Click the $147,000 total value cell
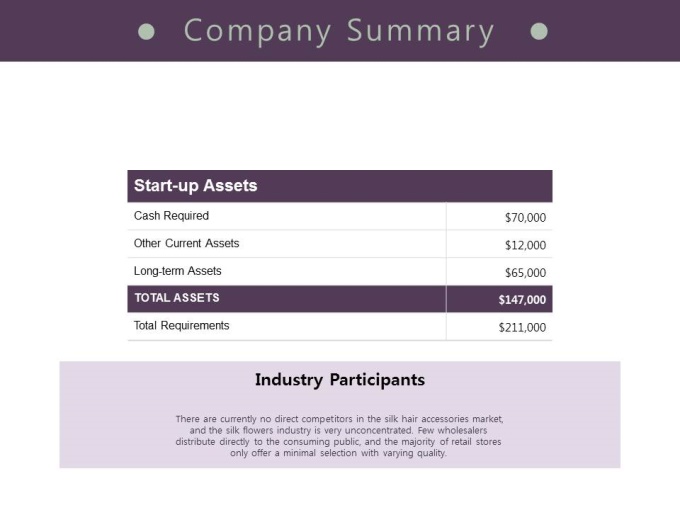680x510 pixels. pyautogui.click(x=499, y=299)
